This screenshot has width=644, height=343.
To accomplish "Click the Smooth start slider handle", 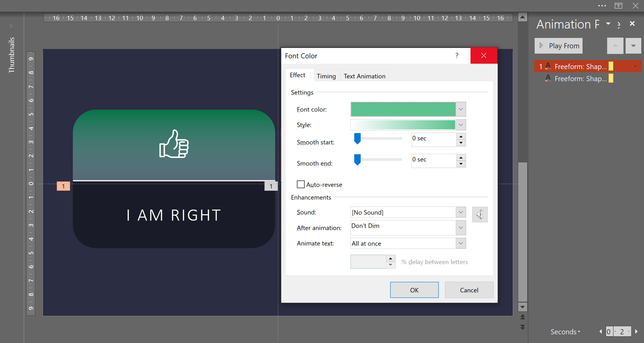I will click(x=357, y=138).
